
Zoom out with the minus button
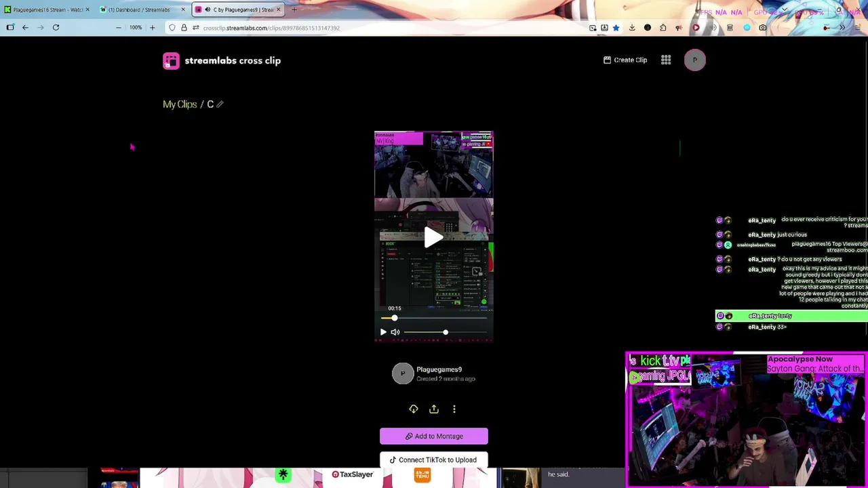point(119,28)
